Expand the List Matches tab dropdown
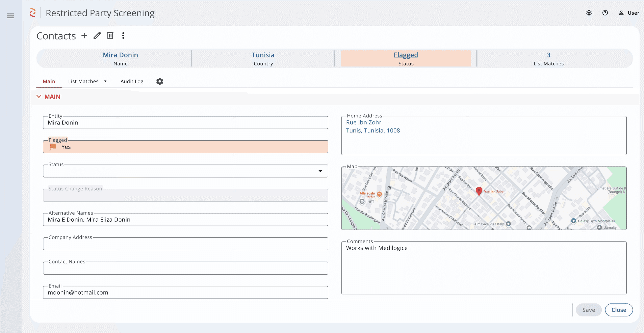 tap(105, 81)
